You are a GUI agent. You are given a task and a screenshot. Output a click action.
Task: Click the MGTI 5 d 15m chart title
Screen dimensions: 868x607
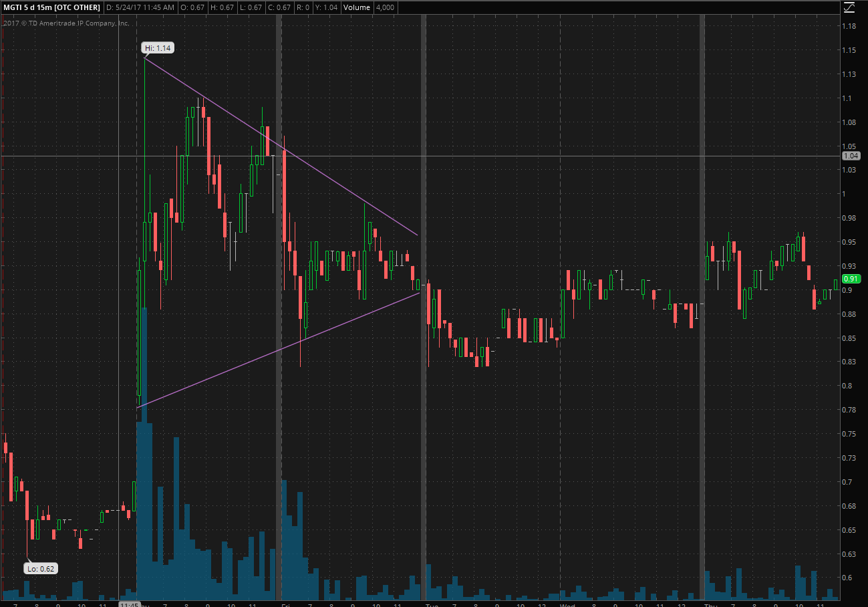click(x=52, y=7)
